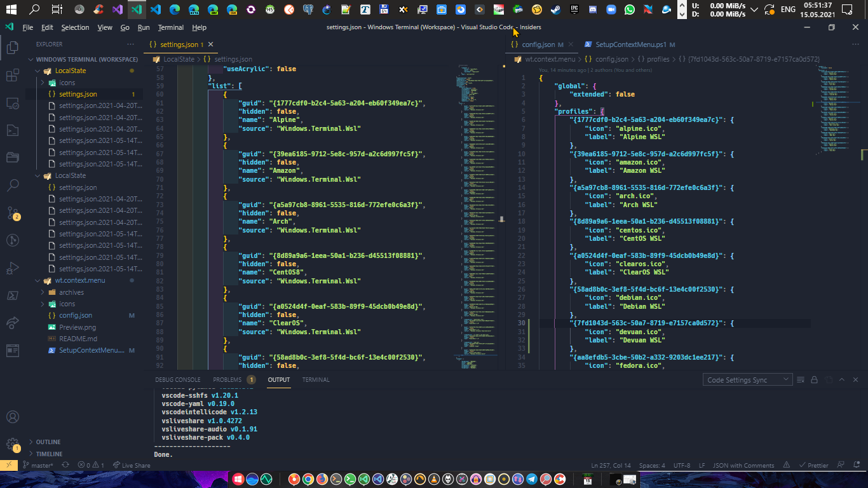Expand icons folder under first LocalState
This screenshot has width=868, height=488.
point(43,83)
